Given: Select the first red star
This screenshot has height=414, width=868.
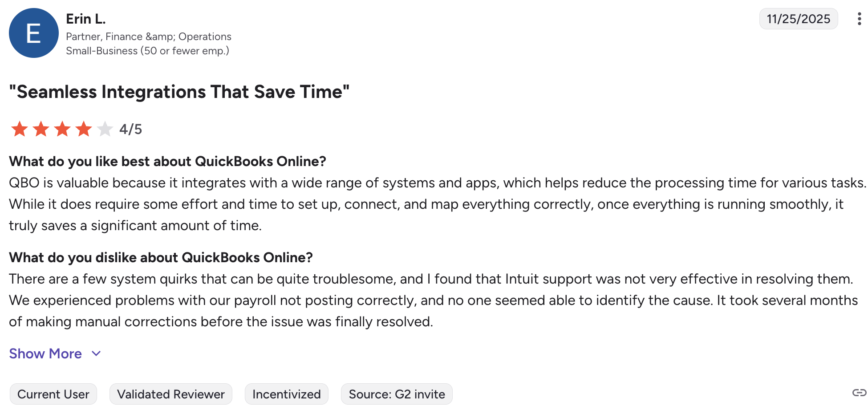Looking at the screenshot, I should pos(20,129).
